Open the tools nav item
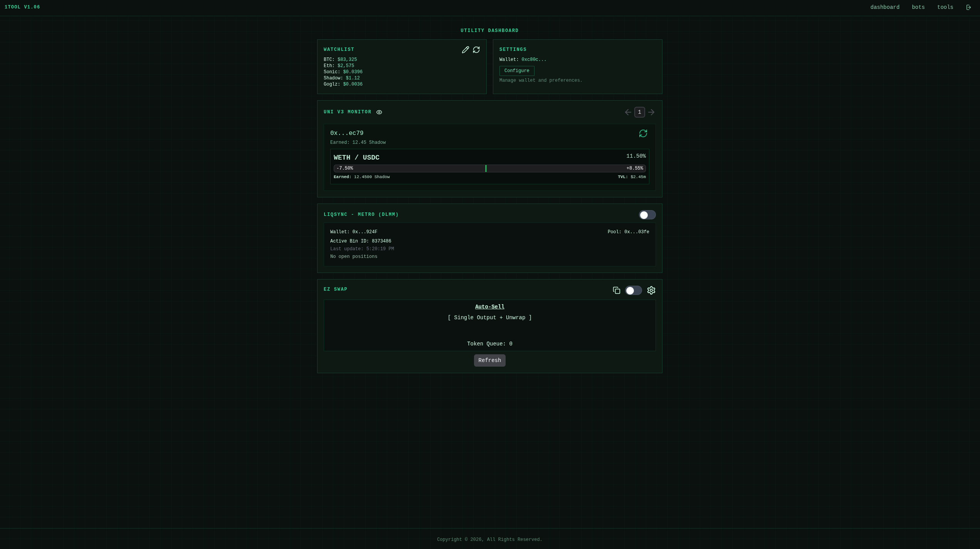Screen dimensions: 980x549 [945, 7]
